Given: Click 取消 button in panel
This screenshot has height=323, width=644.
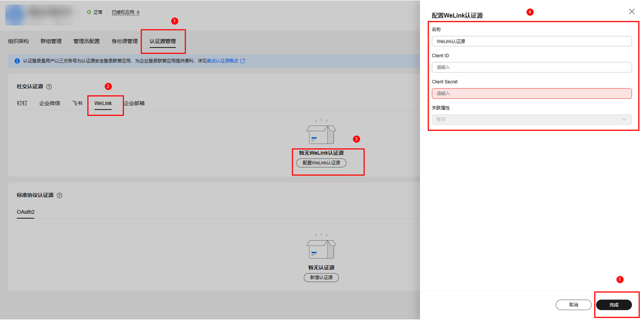Looking at the screenshot, I should click(573, 305).
